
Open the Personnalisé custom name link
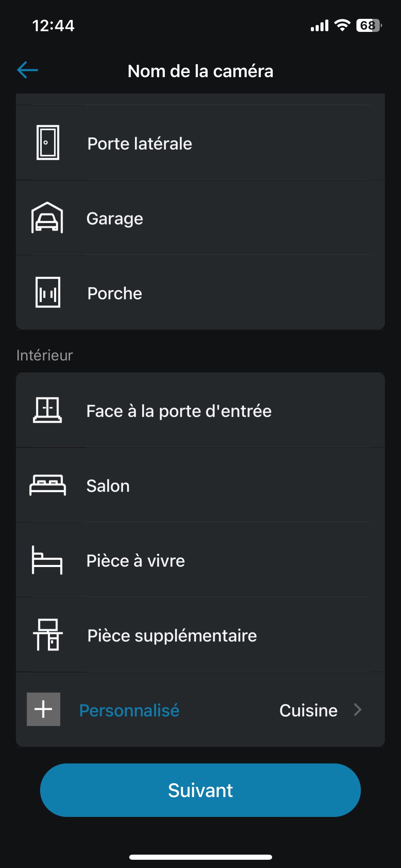tap(129, 710)
